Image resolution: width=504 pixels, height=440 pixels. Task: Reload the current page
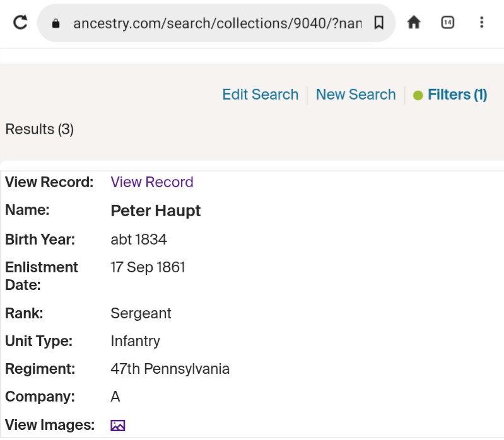coord(20,23)
